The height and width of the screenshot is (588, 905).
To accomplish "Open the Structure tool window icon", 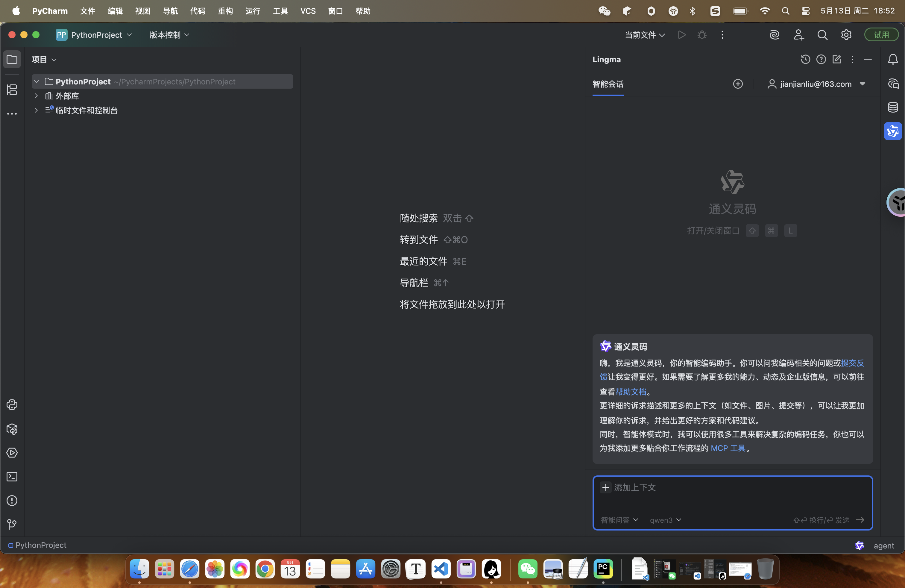I will pos(12,90).
